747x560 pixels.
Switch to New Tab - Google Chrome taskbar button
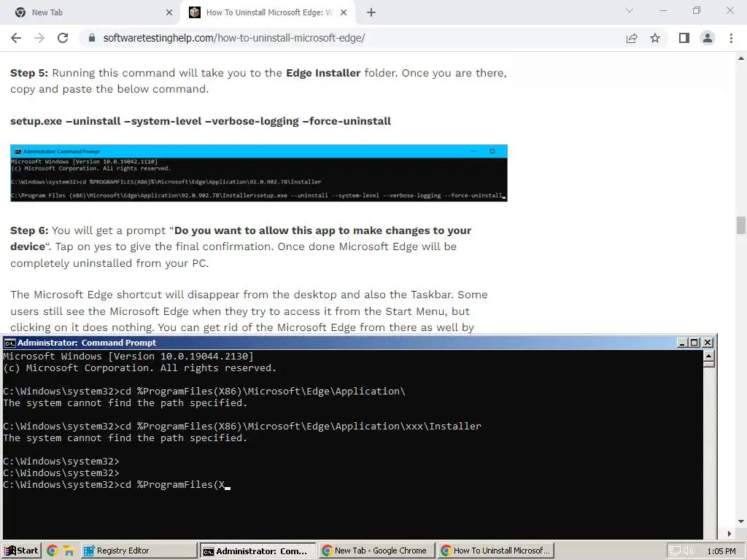click(x=376, y=551)
